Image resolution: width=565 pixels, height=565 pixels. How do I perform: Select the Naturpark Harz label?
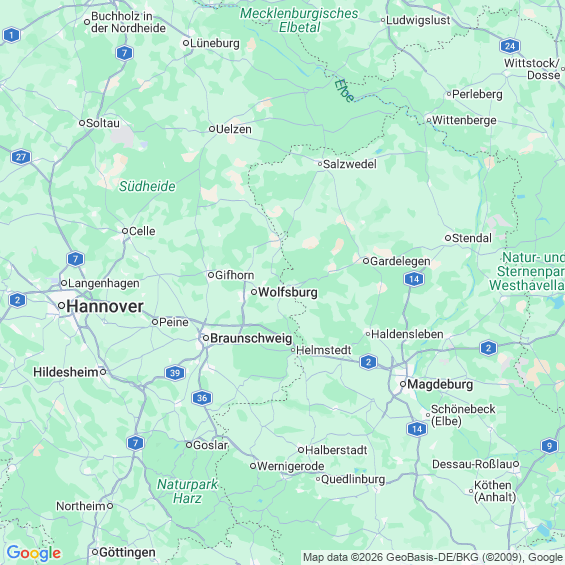(x=187, y=491)
